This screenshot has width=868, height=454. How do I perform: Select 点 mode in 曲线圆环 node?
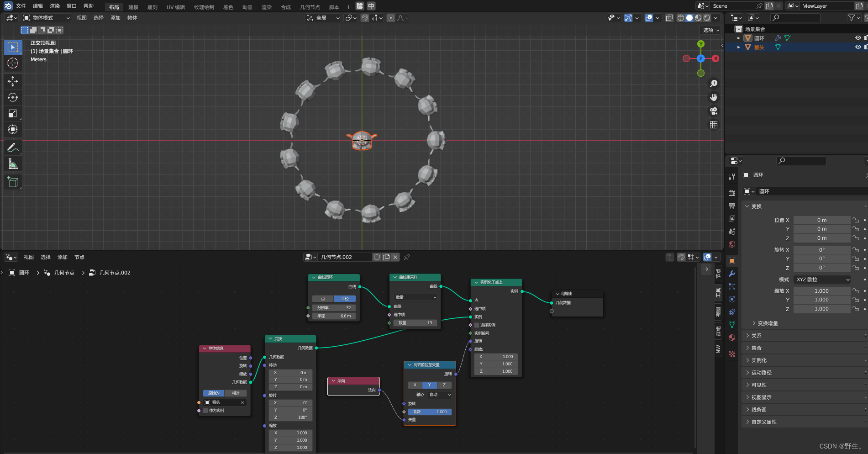click(x=323, y=299)
